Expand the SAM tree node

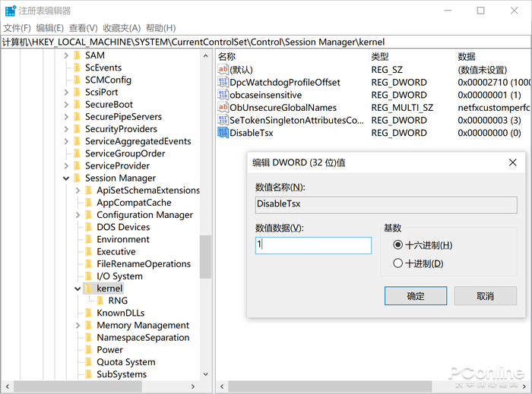click(x=66, y=55)
